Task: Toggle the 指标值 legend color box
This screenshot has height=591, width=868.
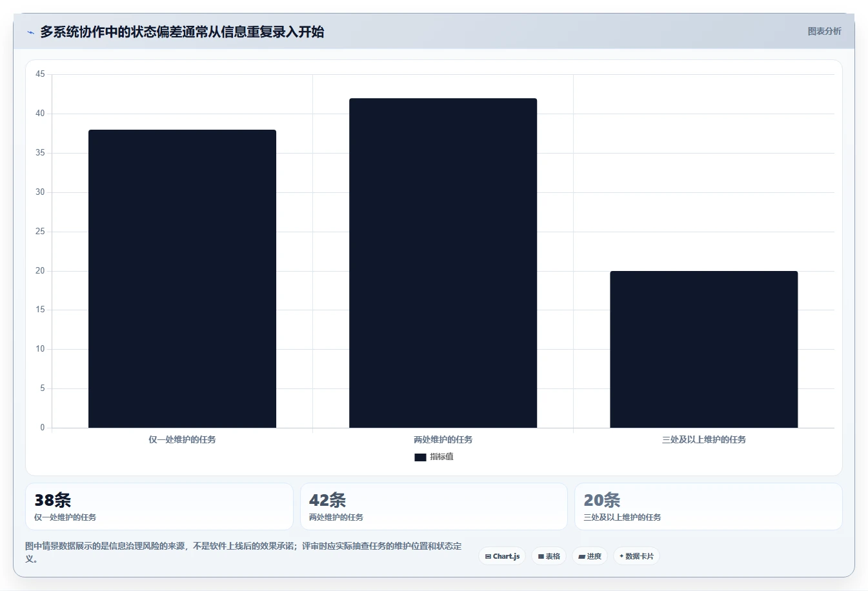Action: point(420,457)
